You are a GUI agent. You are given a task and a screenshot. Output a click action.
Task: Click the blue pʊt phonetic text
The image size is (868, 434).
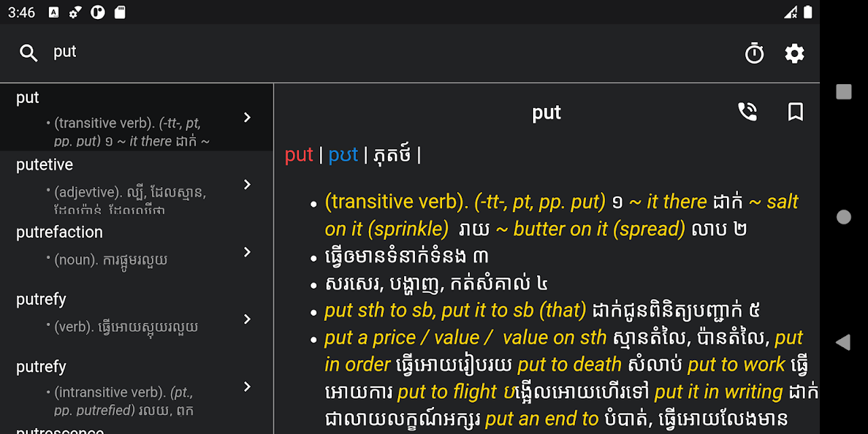tap(343, 155)
